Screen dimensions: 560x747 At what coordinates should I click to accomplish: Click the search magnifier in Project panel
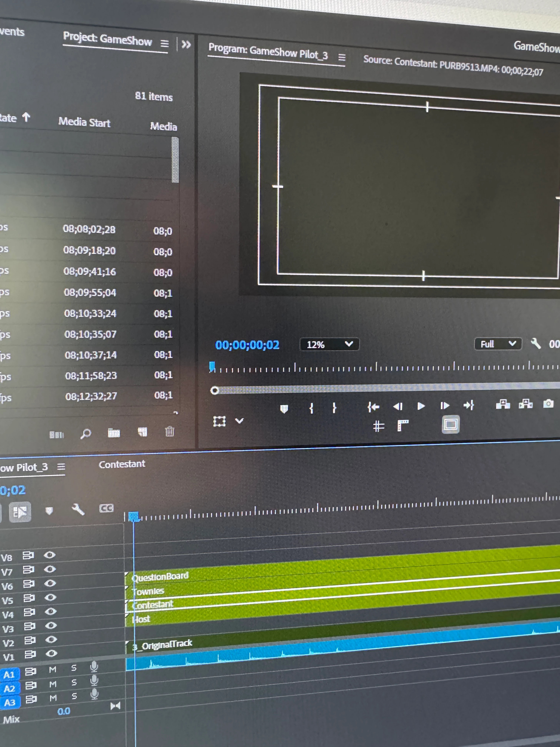pyautogui.click(x=86, y=433)
